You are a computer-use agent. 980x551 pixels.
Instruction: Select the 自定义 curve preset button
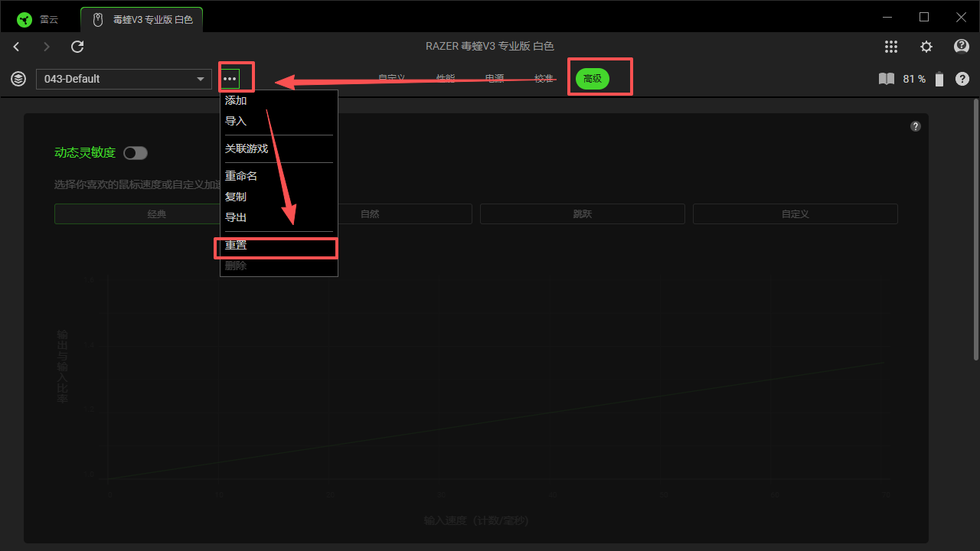[795, 214]
